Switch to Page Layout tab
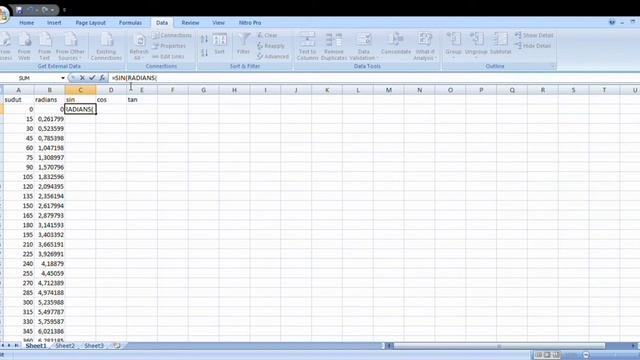The height and width of the screenshot is (360, 640). click(91, 23)
